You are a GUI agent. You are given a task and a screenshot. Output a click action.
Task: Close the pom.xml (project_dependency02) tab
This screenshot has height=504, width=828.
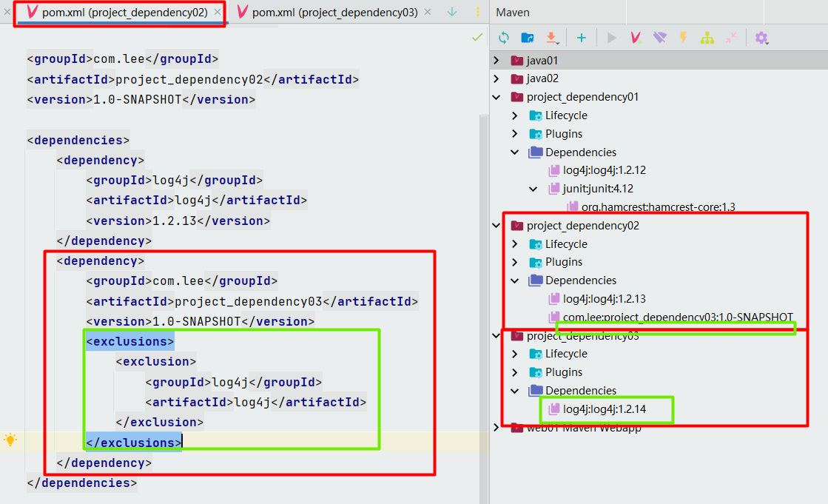pos(218,12)
